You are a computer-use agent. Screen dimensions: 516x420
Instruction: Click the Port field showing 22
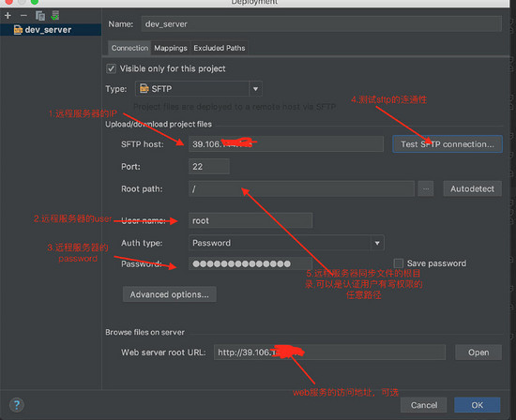coord(209,167)
